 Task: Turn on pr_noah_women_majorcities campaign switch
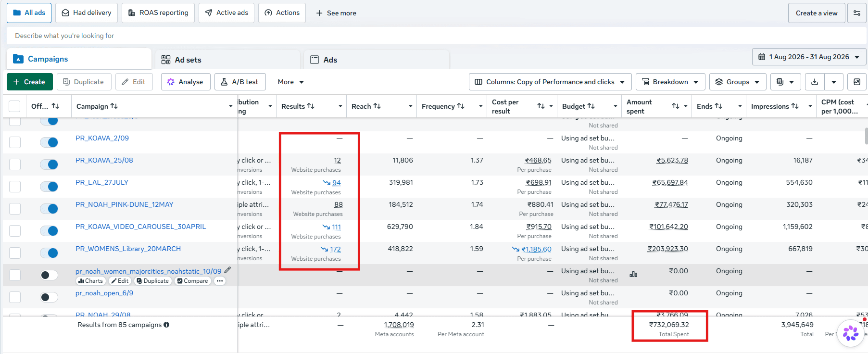tap(49, 275)
